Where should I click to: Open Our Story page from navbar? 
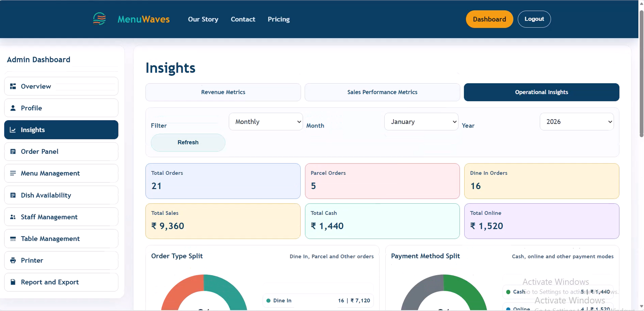pos(203,19)
